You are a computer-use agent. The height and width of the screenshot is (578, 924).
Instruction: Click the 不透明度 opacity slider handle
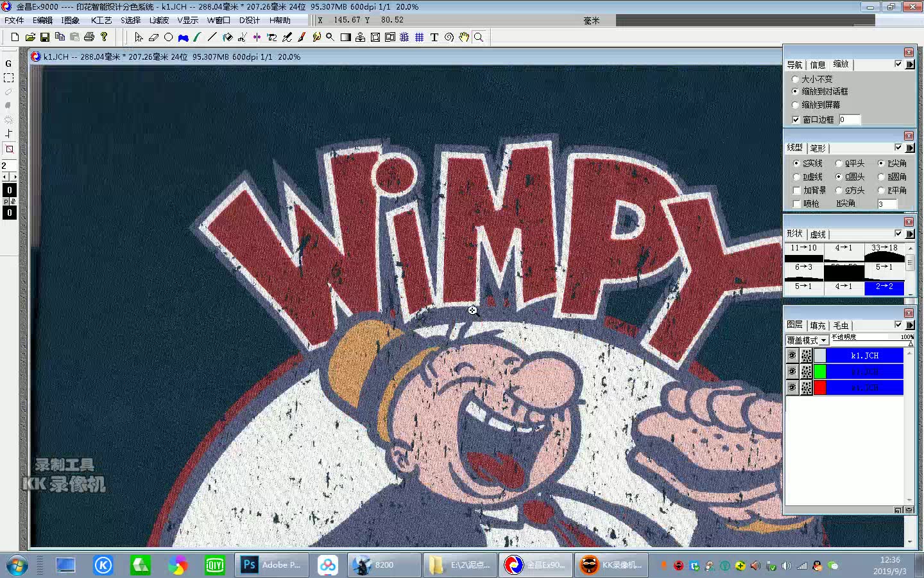911,344
